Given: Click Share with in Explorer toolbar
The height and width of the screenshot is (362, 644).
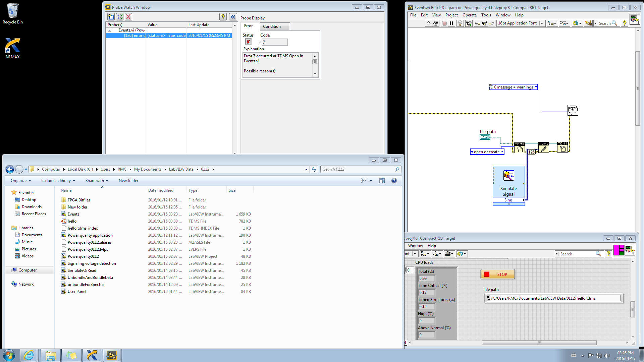Looking at the screenshot, I should pos(97,181).
